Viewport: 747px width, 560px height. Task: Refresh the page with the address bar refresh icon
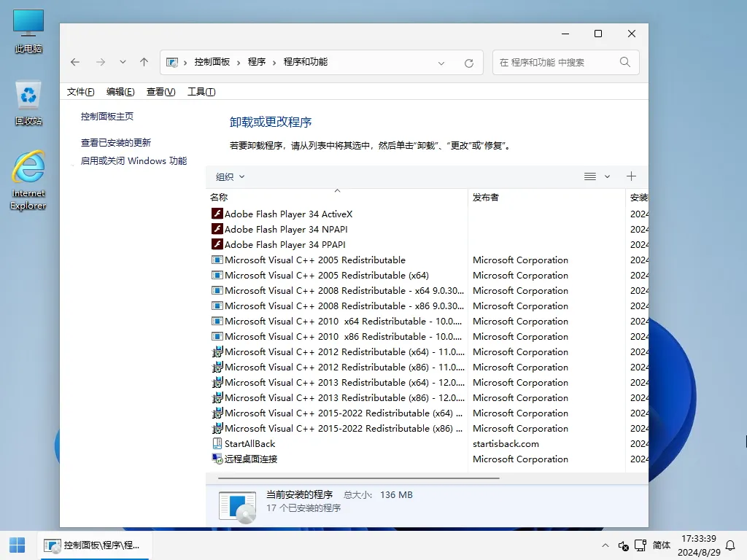[x=468, y=63]
